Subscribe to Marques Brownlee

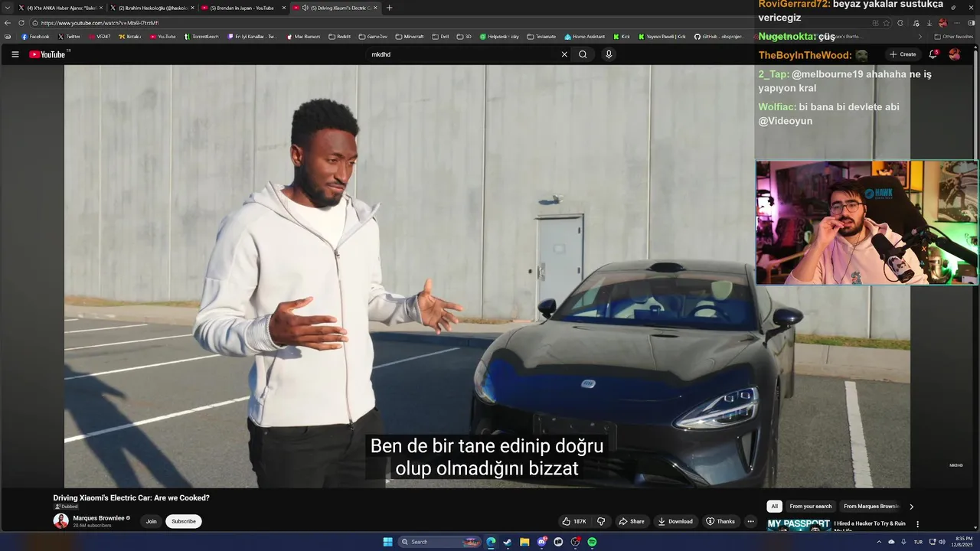(184, 521)
